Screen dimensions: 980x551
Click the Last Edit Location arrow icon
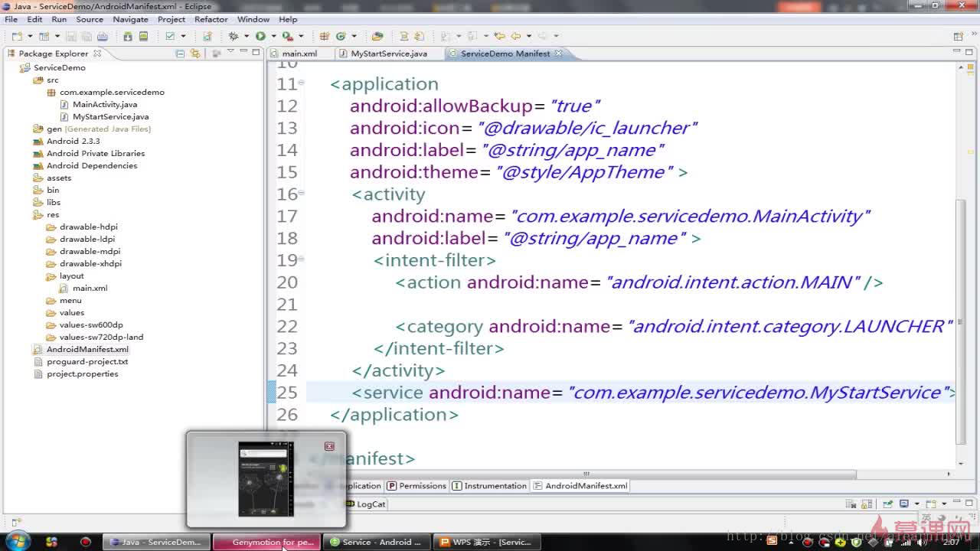[500, 36]
